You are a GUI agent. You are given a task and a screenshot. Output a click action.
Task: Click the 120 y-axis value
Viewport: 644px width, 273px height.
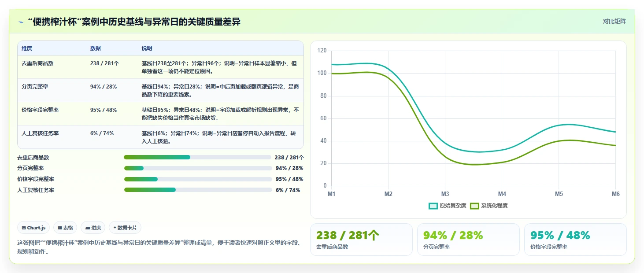click(322, 51)
